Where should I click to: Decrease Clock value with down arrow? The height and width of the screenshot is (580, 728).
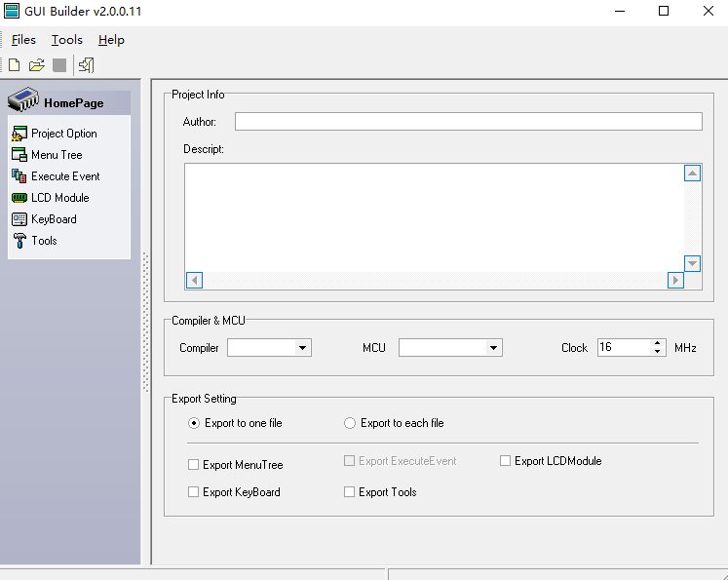click(657, 352)
